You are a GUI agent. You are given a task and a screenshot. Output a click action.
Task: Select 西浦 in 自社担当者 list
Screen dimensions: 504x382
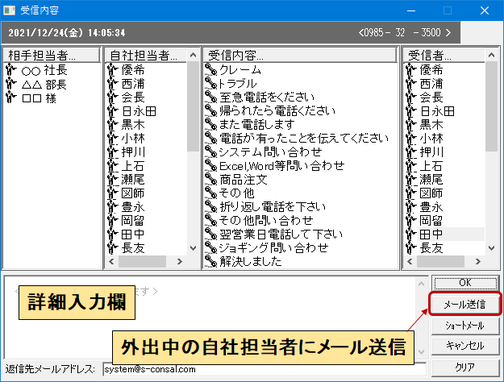click(133, 83)
